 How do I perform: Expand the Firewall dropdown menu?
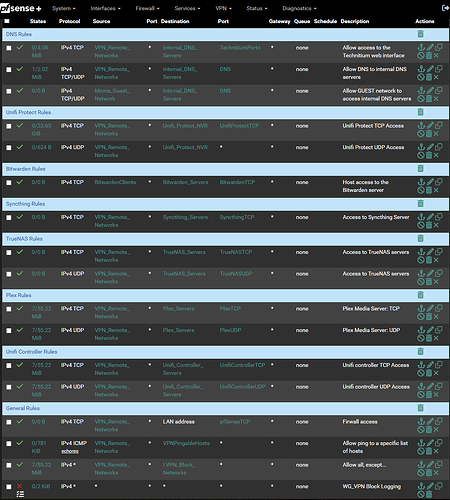click(x=147, y=8)
